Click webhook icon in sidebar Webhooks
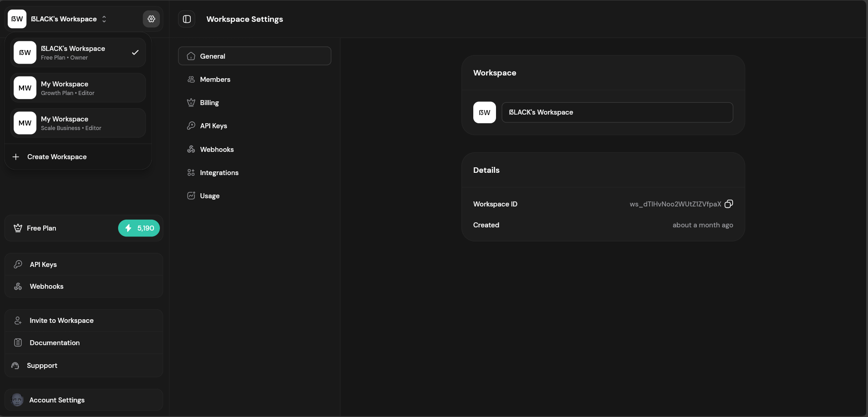The image size is (868, 417). 18,286
